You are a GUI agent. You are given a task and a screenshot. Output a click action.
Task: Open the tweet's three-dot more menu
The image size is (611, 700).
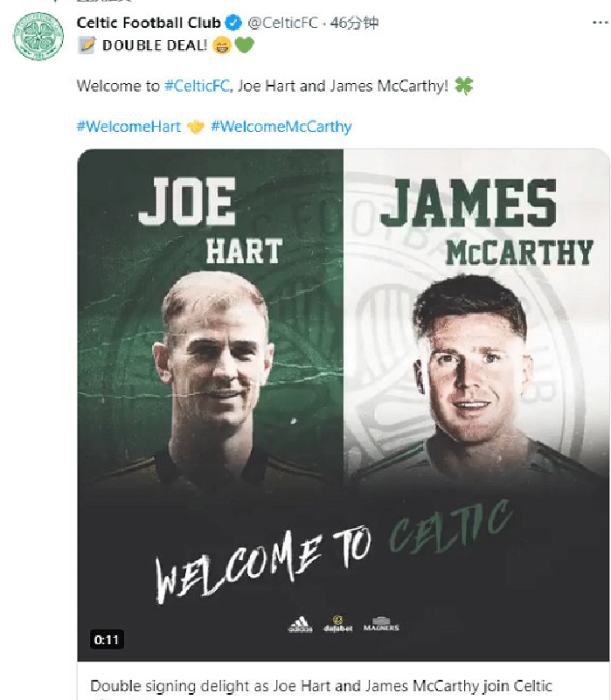pyautogui.click(x=601, y=23)
